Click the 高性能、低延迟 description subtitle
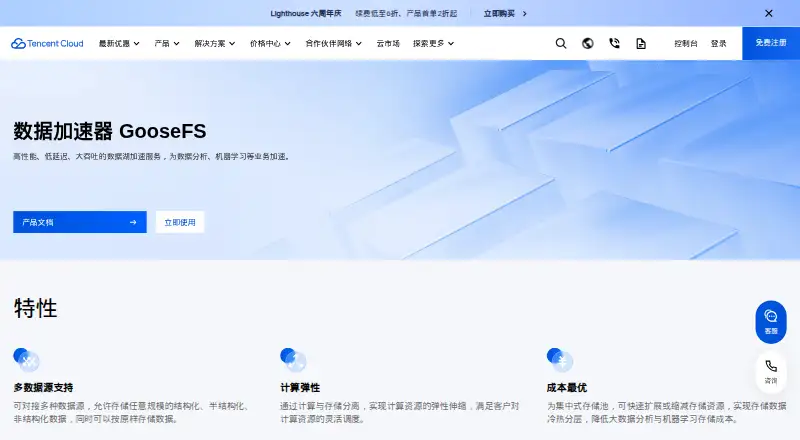 [152, 157]
